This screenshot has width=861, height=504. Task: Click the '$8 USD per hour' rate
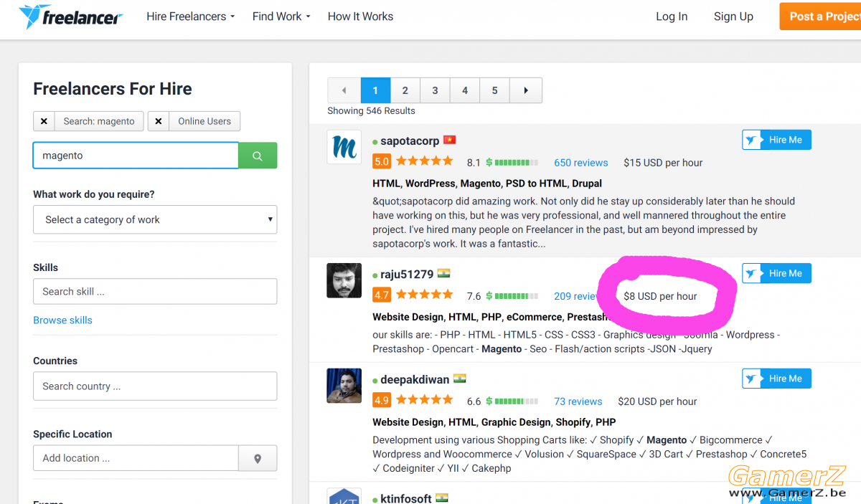click(x=660, y=296)
